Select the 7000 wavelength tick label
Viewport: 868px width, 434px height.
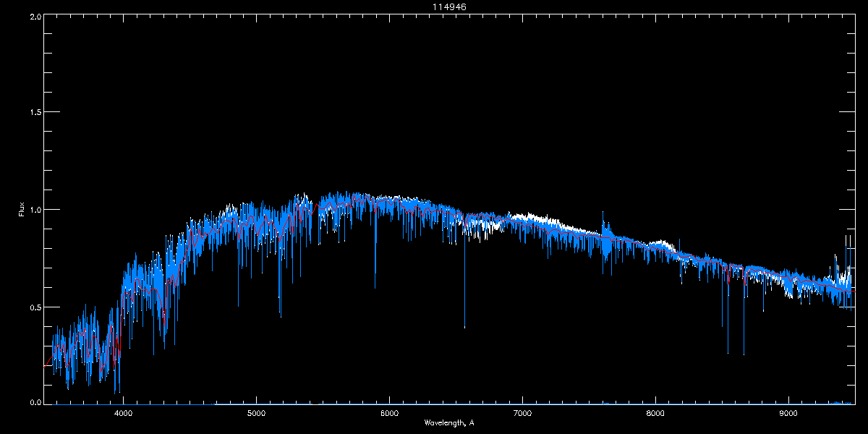point(522,413)
